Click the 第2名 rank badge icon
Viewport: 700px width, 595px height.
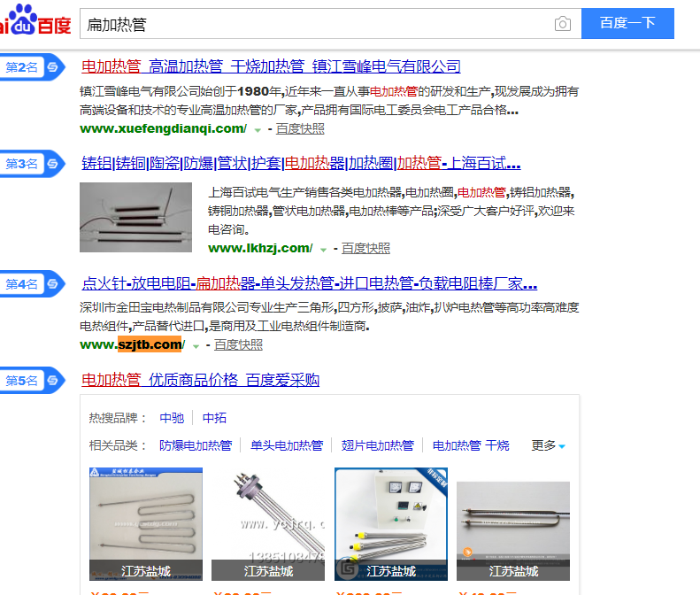31,67
